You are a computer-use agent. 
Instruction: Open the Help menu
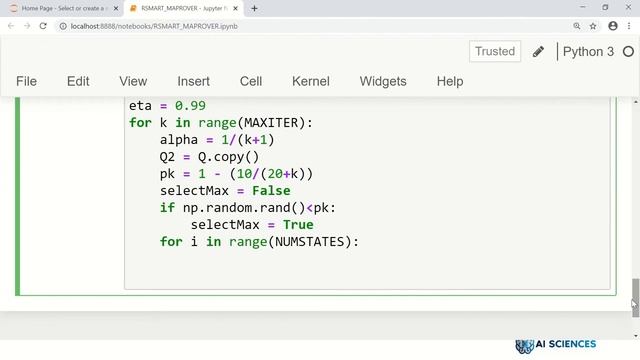pyautogui.click(x=450, y=81)
